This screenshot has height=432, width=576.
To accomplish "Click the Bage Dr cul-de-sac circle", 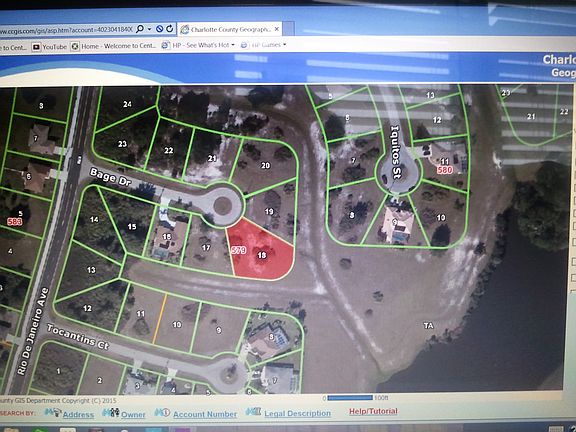I will (x=223, y=205).
